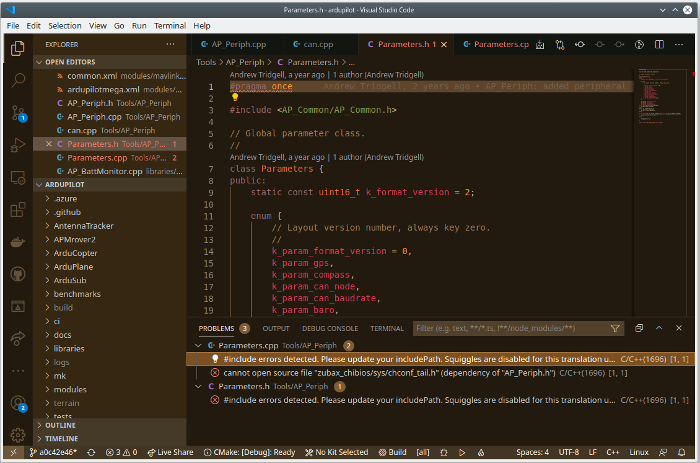The width and height of the screenshot is (700, 463).
Task: Open the Terminal menu
Action: pyautogui.click(x=170, y=26)
